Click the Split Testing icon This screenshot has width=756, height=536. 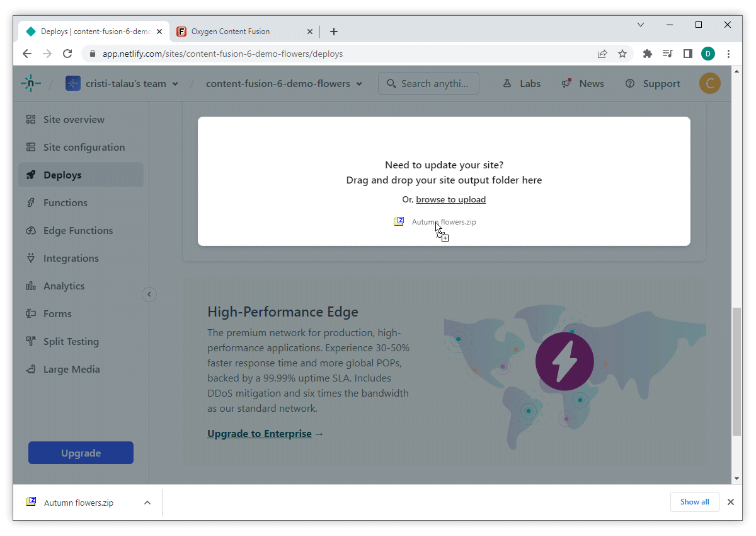tap(31, 341)
